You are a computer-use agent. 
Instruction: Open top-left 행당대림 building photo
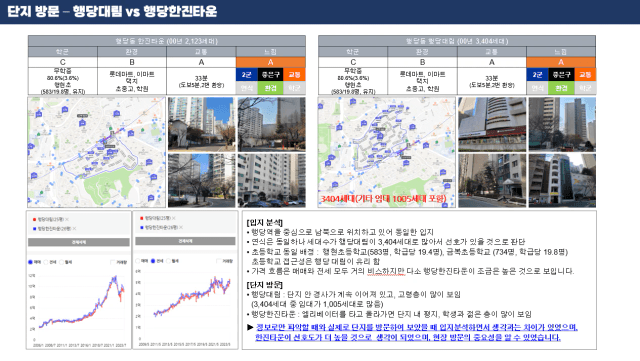click(x=492, y=124)
